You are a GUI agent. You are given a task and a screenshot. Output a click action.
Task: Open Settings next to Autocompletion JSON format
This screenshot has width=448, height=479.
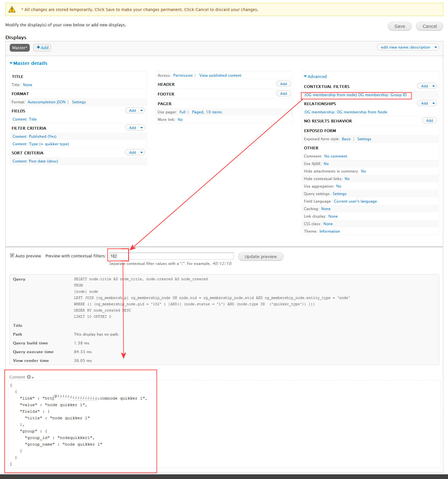coord(79,102)
